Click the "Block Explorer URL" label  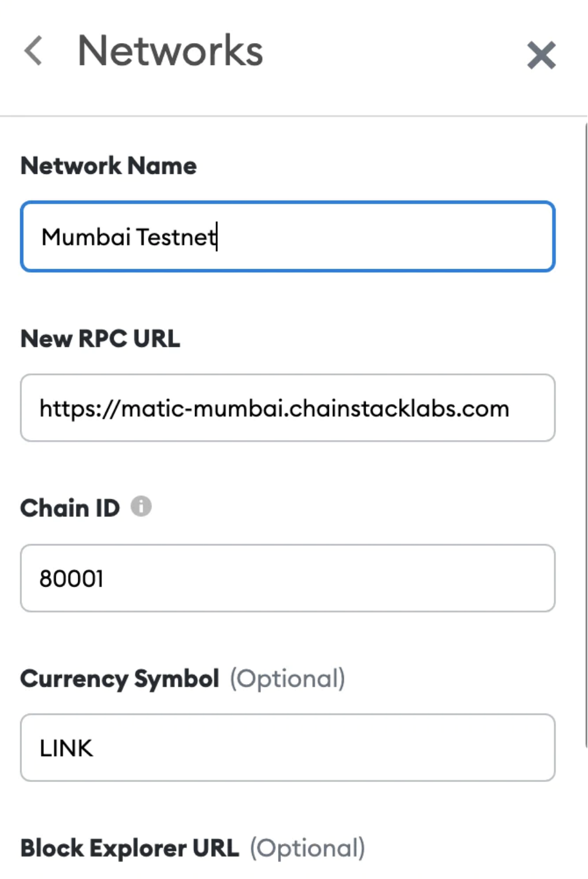[130, 848]
